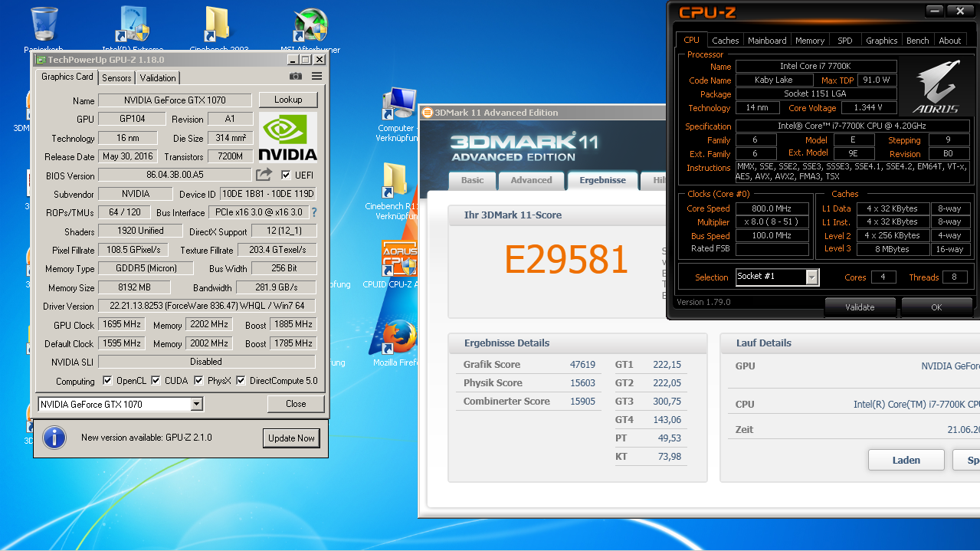The height and width of the screenshot is (551, 980).
Task: Click the Update Now button
Action: pos(291,438)
